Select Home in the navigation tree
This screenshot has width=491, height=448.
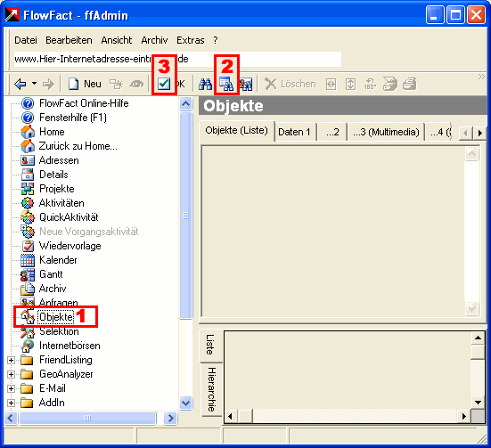pyautogui.click(x=52, y=132)
